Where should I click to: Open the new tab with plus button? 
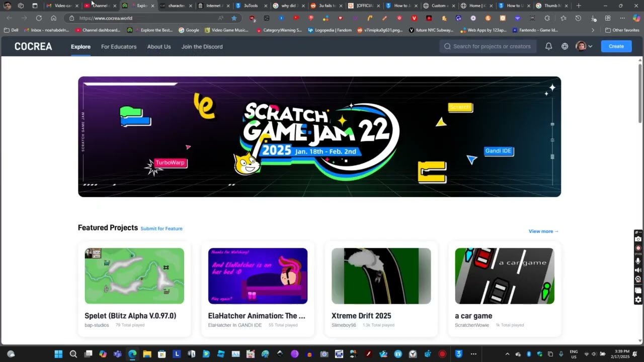pos(579,6)
